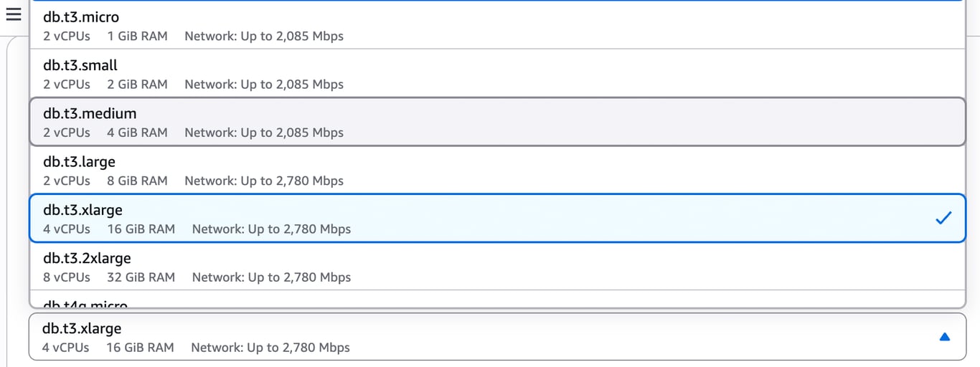The height and width of the screenshot is (367, 980).
Task: Click "1 GiB RAM" under db.t3.micro
Action: tap(137, 36)
